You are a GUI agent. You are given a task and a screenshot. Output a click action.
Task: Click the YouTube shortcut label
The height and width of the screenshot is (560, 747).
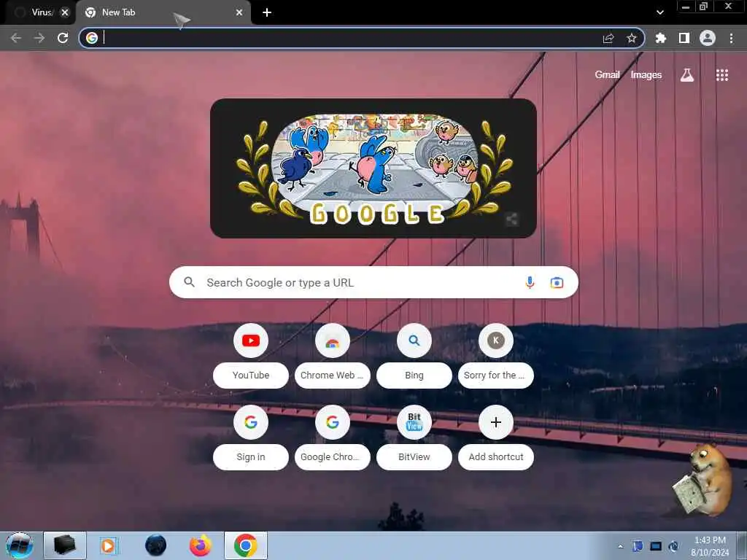[x=251, y=376]
